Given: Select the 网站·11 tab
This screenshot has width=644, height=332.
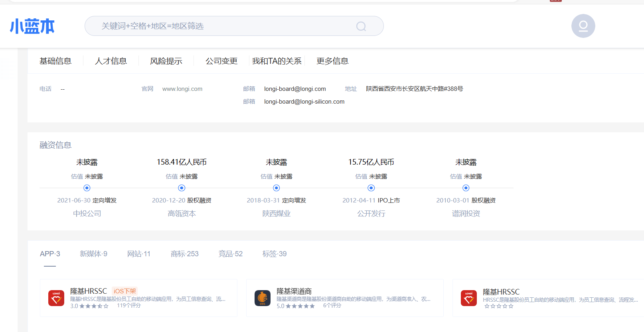Looking at the screenshot, I should (x=139, y=254).
